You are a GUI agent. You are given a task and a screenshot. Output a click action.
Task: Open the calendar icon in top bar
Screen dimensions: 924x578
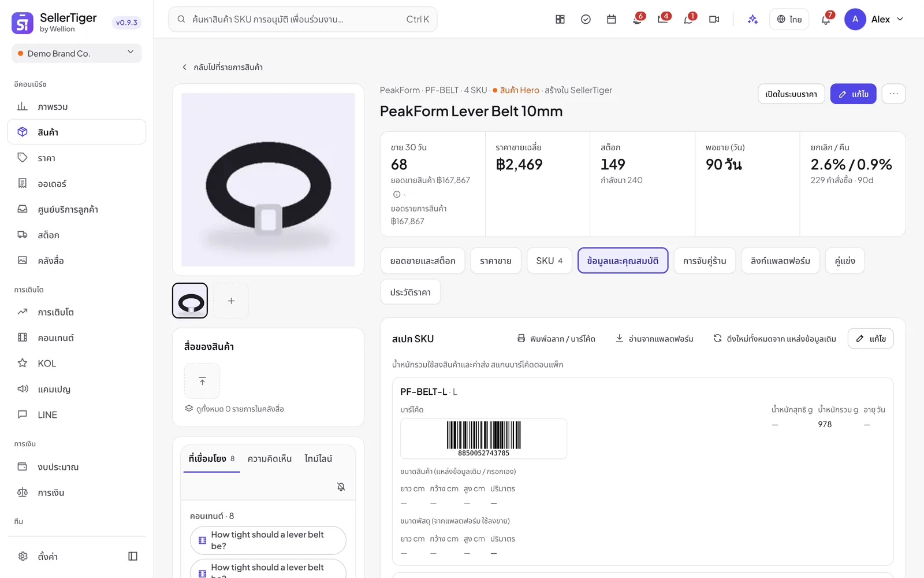[612, 19]
